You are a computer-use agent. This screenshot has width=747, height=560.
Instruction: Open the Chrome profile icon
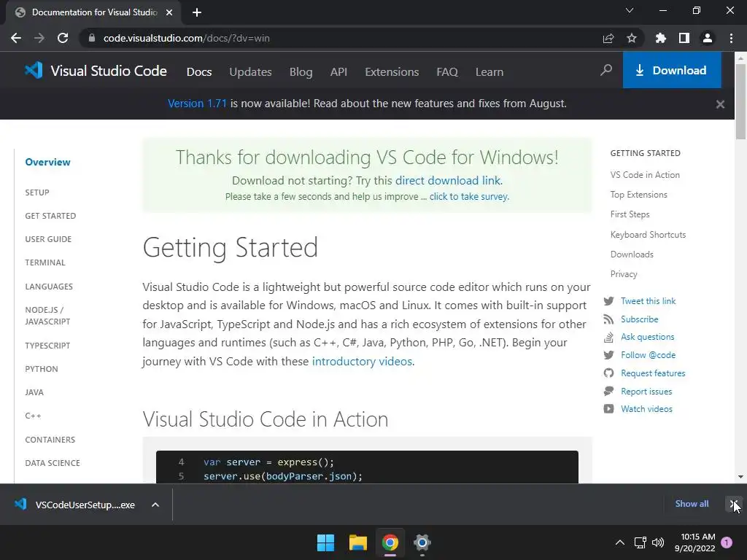[708, 38]
